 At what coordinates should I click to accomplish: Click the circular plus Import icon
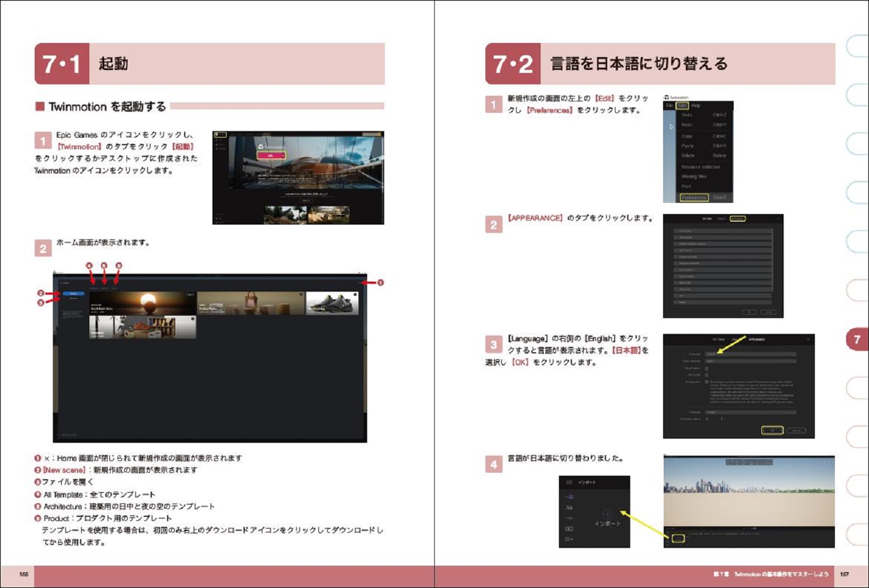pos(607,514)
